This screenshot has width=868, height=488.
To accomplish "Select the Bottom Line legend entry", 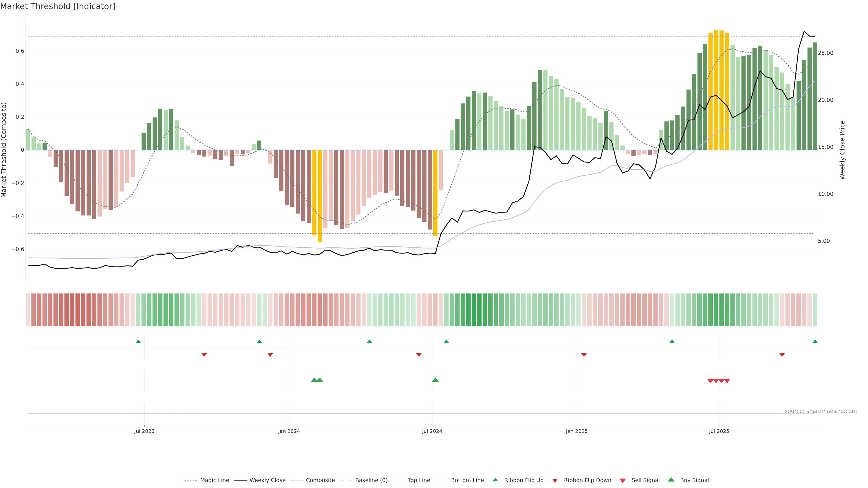I will [467, 480].
